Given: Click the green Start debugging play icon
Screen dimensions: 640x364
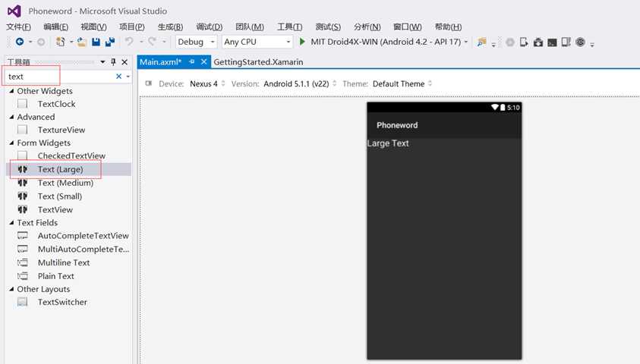Looking at the screenshot, I should [302, 42].
